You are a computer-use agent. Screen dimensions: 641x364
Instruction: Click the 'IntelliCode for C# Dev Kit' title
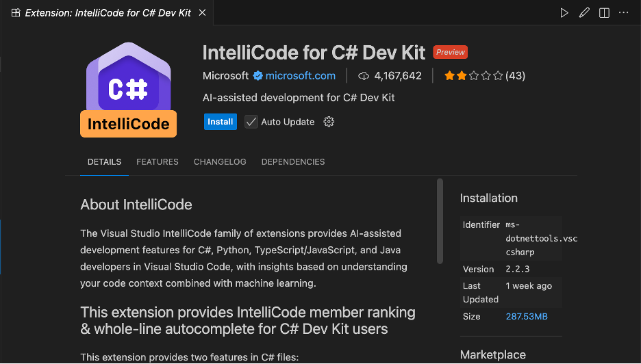314,53
